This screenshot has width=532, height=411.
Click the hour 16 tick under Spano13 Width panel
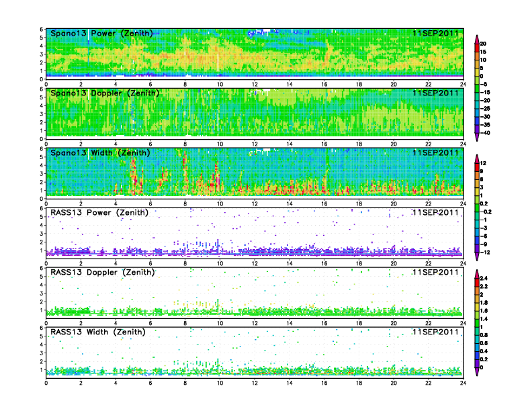[x=324, y=203]
